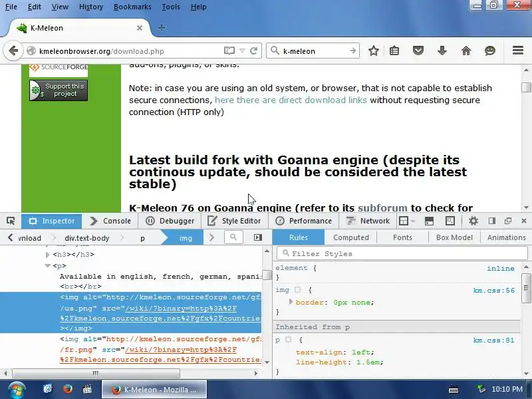Switch to the Computed side tab

(351, 237)
